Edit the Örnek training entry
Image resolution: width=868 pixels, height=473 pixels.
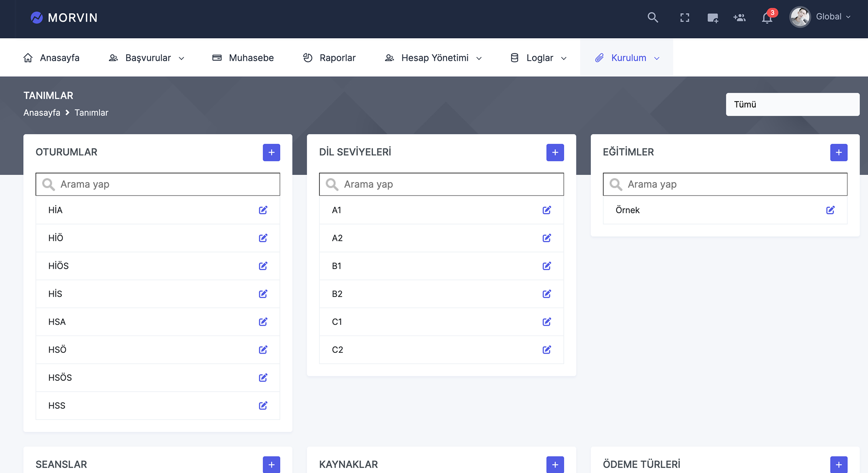pos(830,210)
